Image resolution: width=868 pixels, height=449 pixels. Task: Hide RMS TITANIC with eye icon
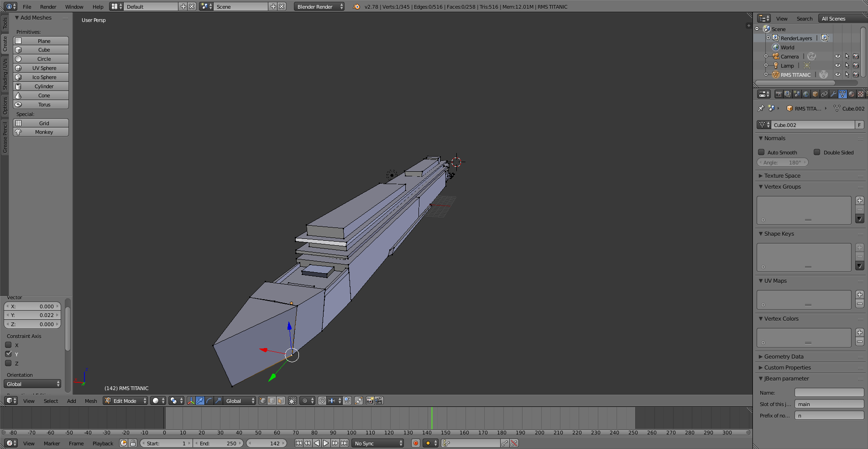pos(837,74)
